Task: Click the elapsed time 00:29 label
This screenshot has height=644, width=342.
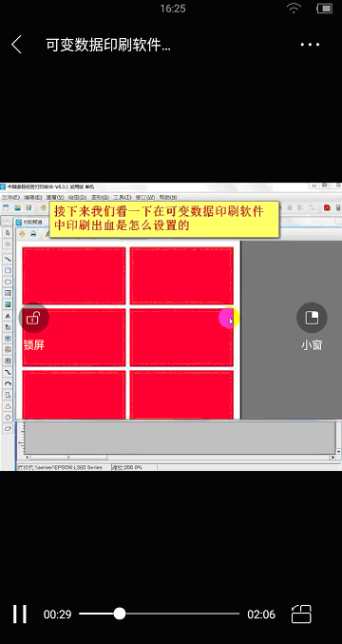Action: point(57,615)
